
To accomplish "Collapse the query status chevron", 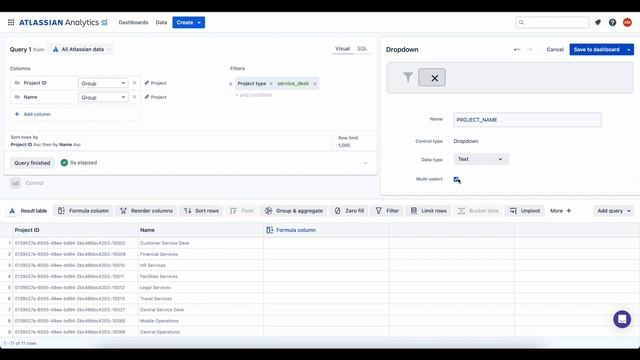I will [x=365, y=163].
